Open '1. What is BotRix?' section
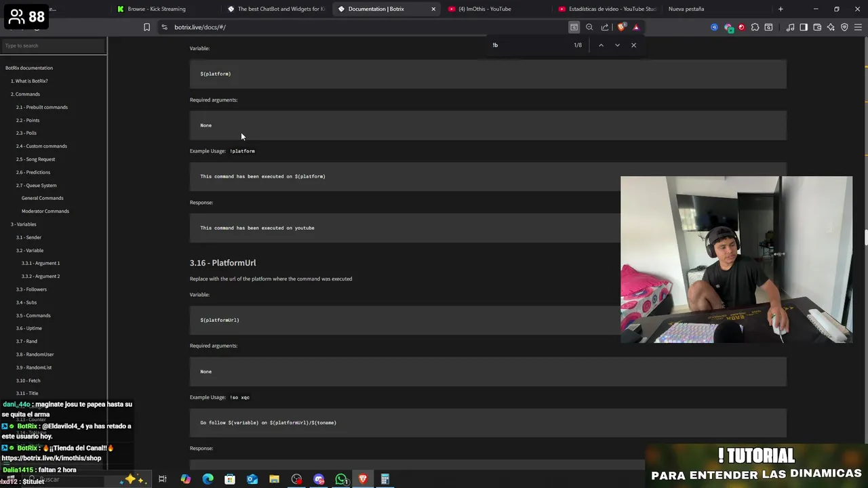 tap(29, 81)
